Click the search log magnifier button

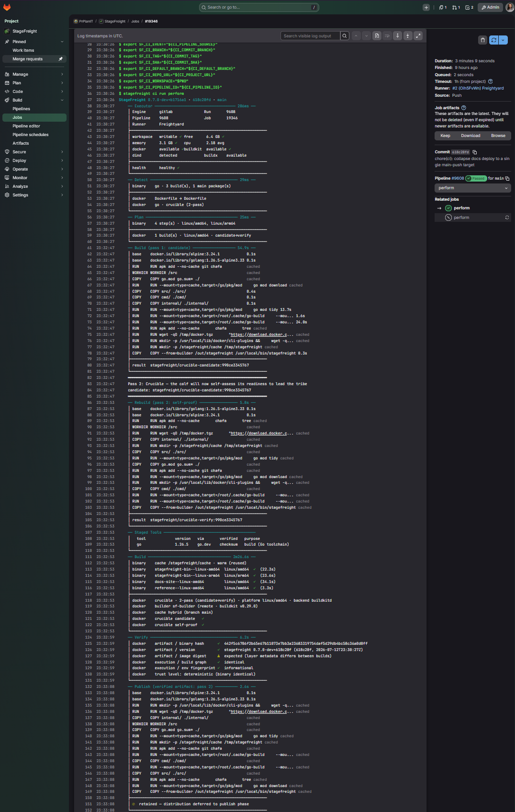coord(345,36)
